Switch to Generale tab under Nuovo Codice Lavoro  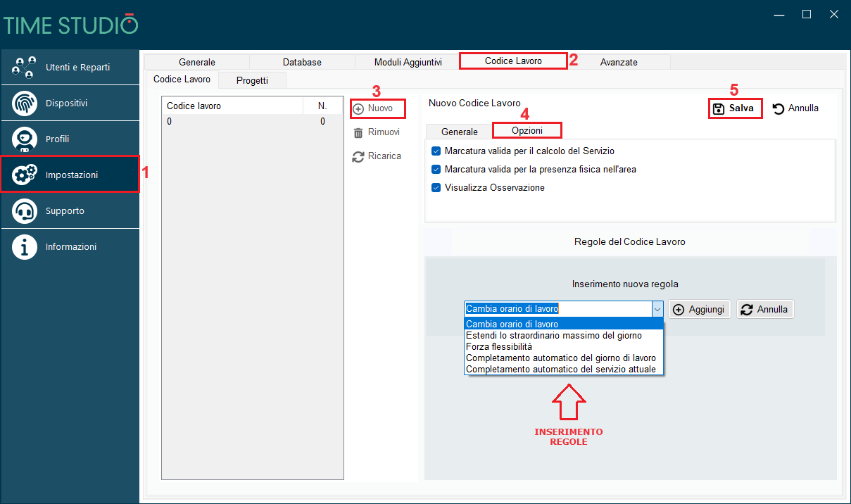[x=459, y=132]
